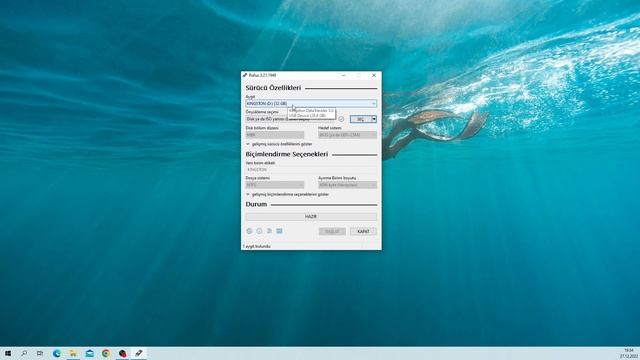Click the arrow next to the SEÇ button
The width and height of the screenshot is (640, 360).
pos(374,119)
